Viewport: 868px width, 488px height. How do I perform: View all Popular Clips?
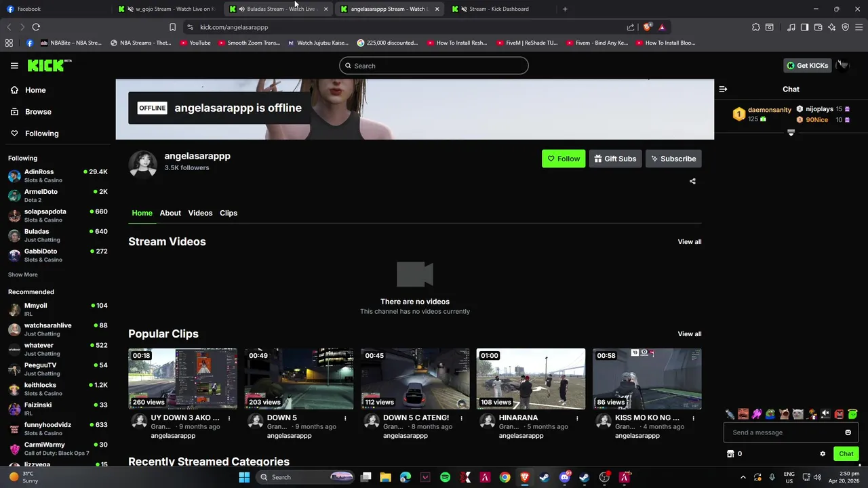point(690,333)
